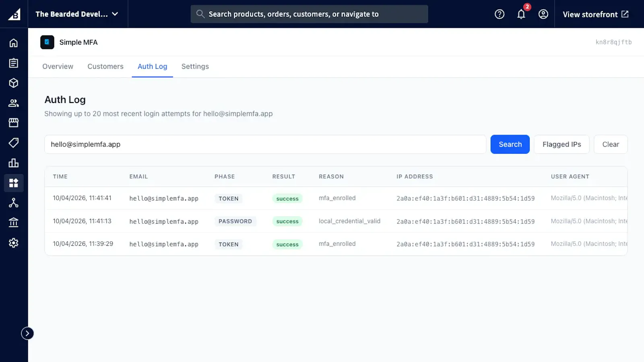Open the Storefront sidebar icon

(14, 123)
